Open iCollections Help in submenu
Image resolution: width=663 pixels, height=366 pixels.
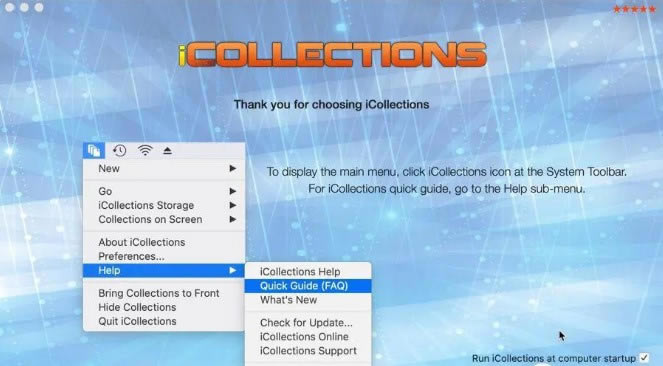pyautogui.click(x=308, y=271)
